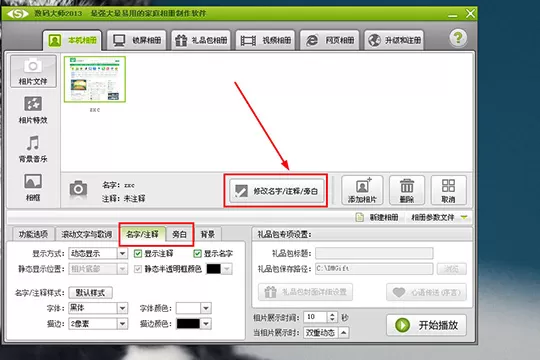Expand 相册参数文件 dropdown arrow
Image resolution: width=540 pixels, height=360 pixels.
point(464,217)
